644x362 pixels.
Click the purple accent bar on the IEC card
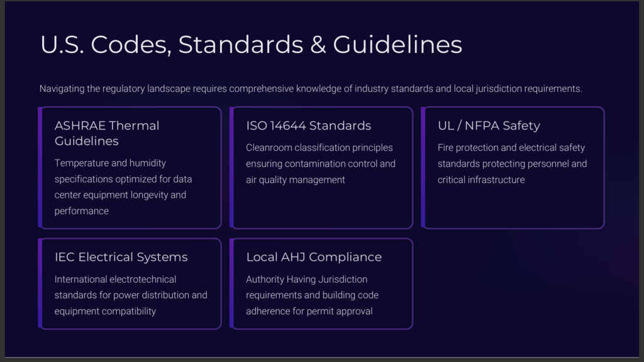(40, 283)
